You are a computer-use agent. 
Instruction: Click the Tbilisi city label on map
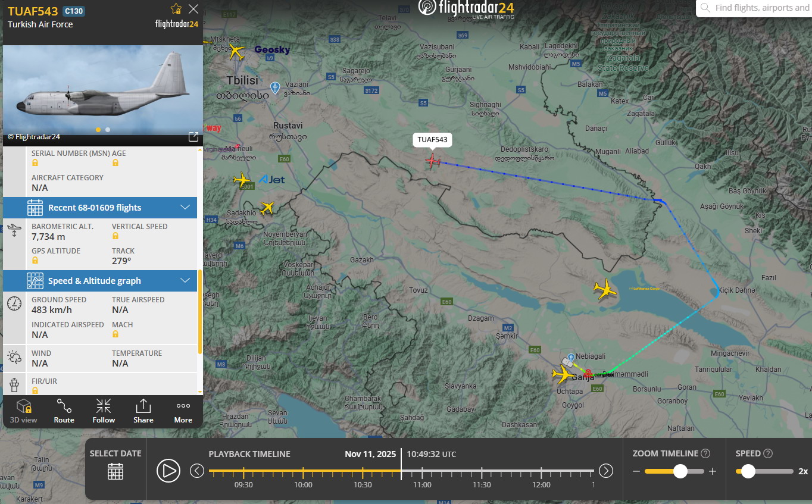click(242, 80)
